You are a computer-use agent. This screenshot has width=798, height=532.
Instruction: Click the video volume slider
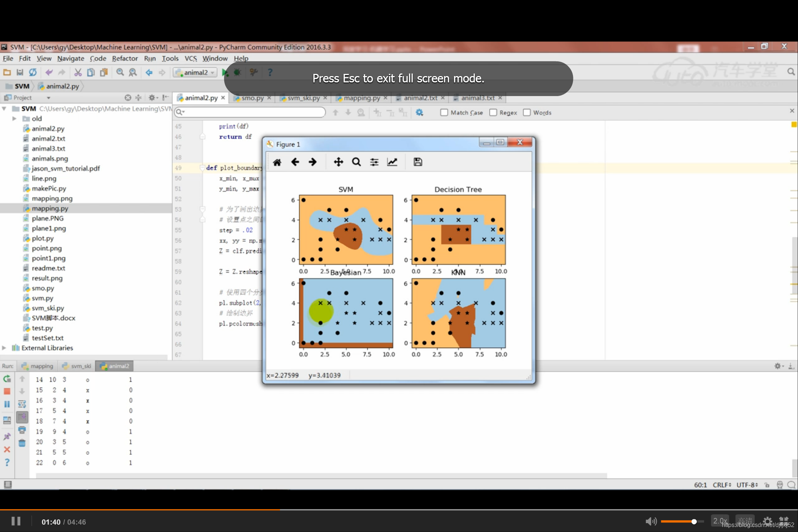click(682, 521)
